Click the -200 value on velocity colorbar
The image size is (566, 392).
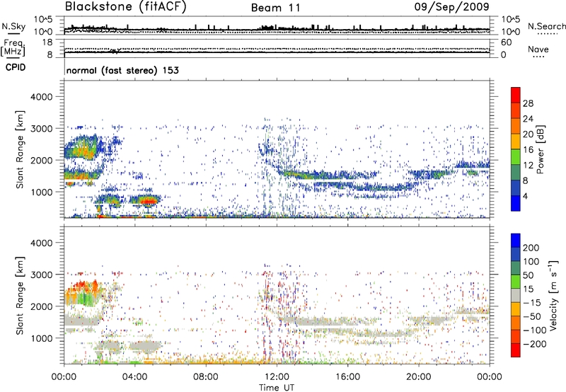[x=535, y=344]
